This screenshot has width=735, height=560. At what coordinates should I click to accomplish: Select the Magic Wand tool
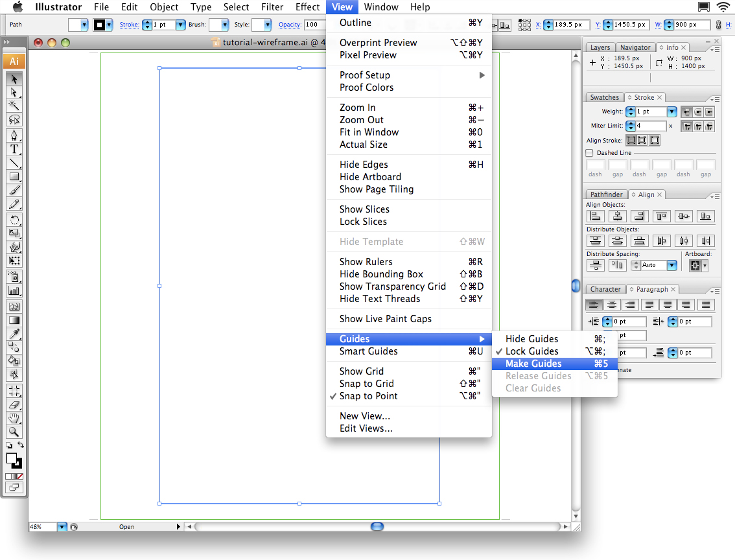click(x=14, y=106)
